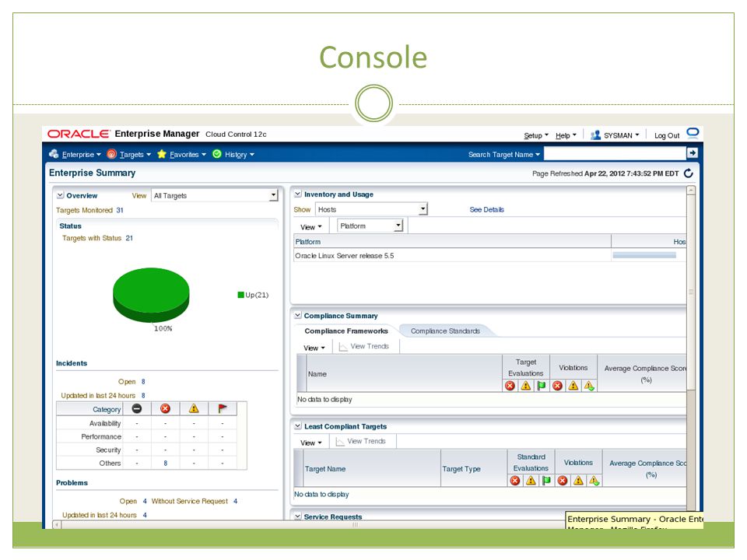This screenshot has height=560, width=747.
Task: Click the Targets Monitored 31 value
Action: tap(120, 211)
